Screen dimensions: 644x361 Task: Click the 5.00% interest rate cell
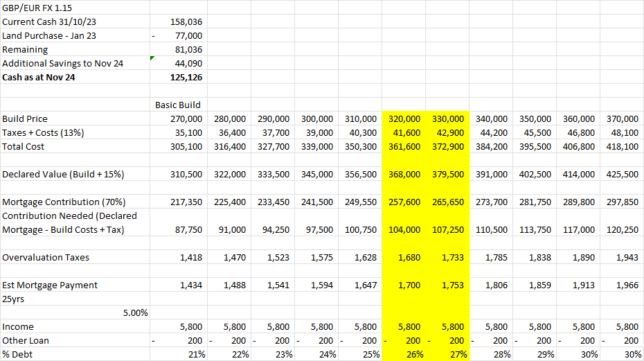pos(135,312)
